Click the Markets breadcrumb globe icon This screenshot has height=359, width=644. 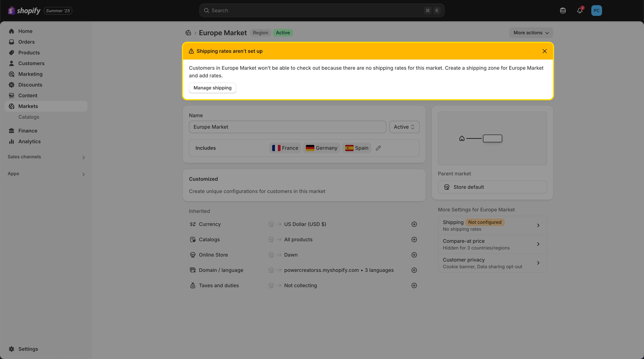[188, 33]
